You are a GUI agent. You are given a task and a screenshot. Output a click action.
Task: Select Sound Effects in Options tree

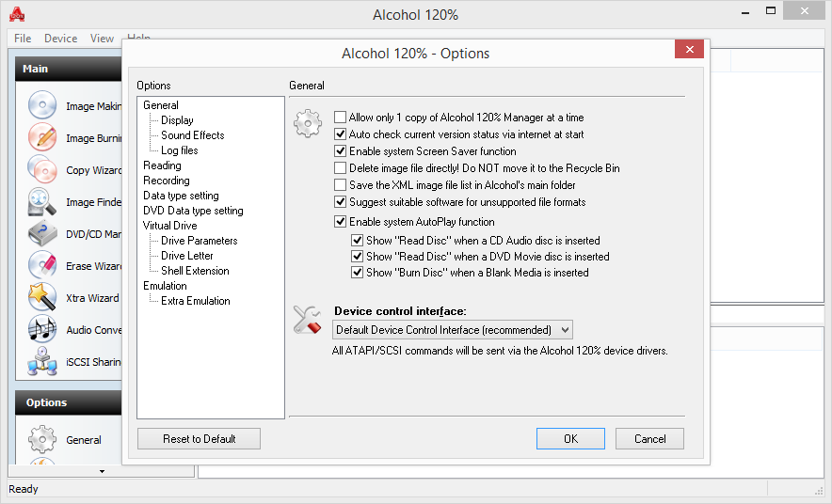(193, 135)
